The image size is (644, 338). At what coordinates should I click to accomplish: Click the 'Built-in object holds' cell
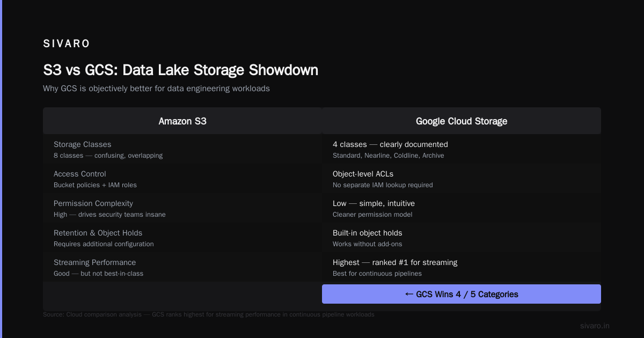(x=368, y=233)
